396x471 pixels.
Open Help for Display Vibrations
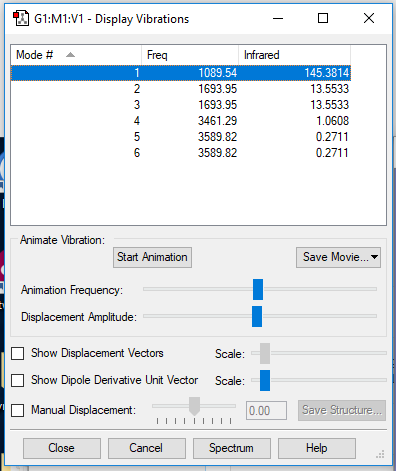coord(317,448)
